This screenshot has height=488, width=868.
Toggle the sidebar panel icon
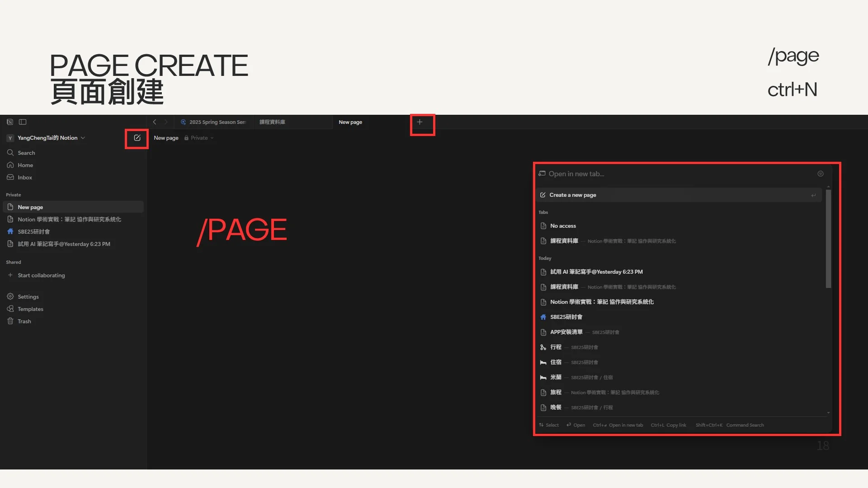tap(23, 122)
